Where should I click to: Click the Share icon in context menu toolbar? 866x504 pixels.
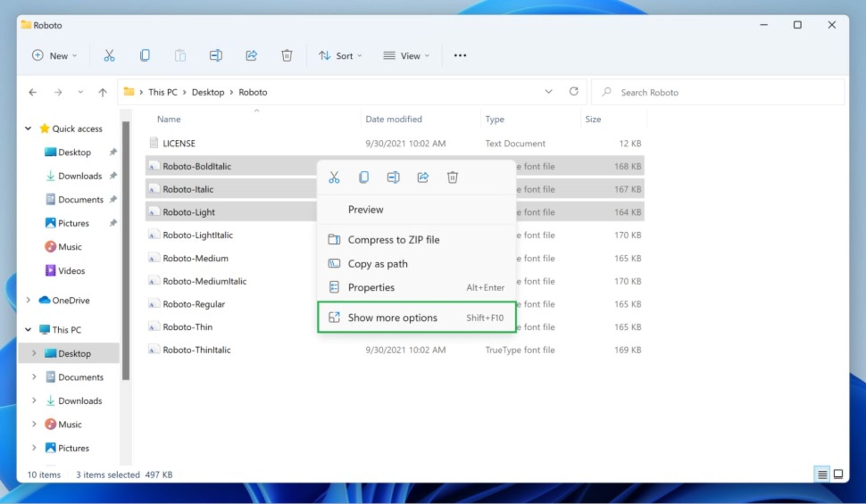tap(423, 177)
